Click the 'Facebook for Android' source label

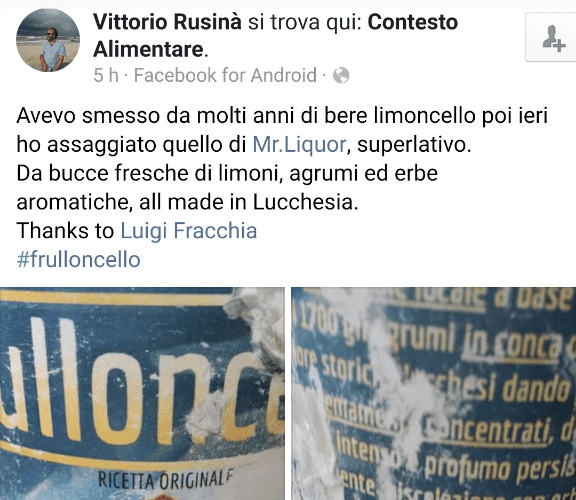pos(225,75)
